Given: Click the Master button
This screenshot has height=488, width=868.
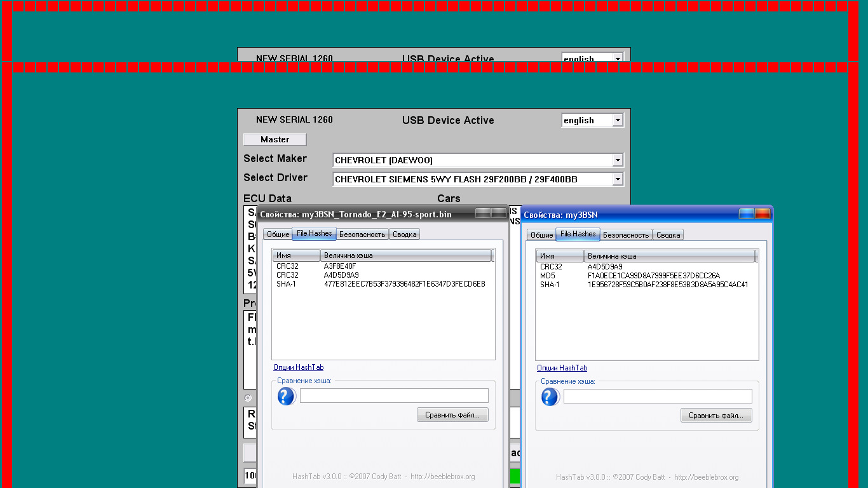Looking at the screenshot, I should tap(275, 139).
